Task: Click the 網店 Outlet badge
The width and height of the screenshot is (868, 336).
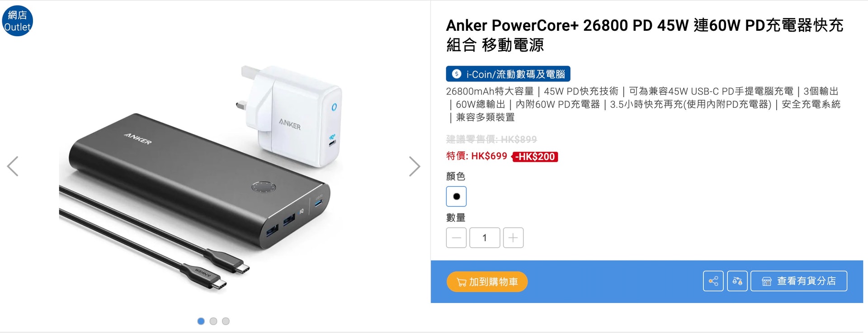Action: coord(17,21)
